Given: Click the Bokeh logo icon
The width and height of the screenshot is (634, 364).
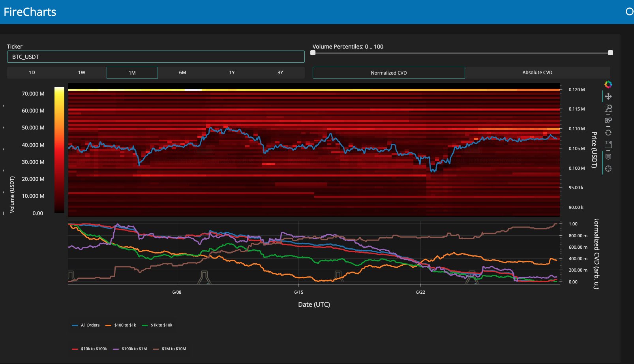Looking at the screenshot, I should pyautogui.click(x=608, y=84).
